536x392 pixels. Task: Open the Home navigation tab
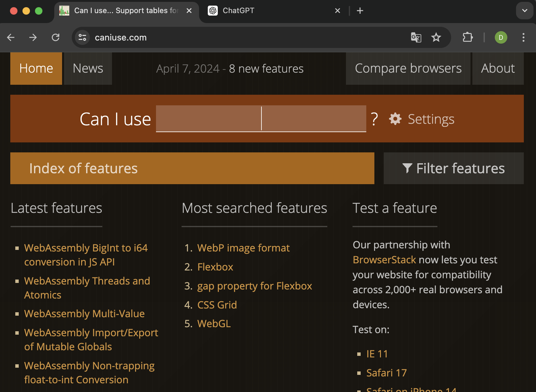pos(36,69)
